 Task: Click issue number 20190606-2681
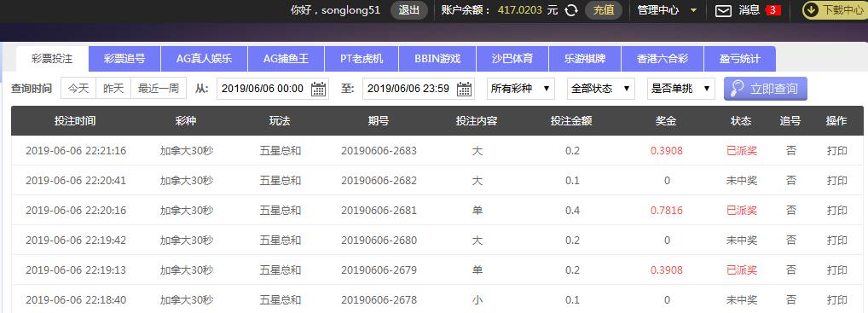[379, 211]
